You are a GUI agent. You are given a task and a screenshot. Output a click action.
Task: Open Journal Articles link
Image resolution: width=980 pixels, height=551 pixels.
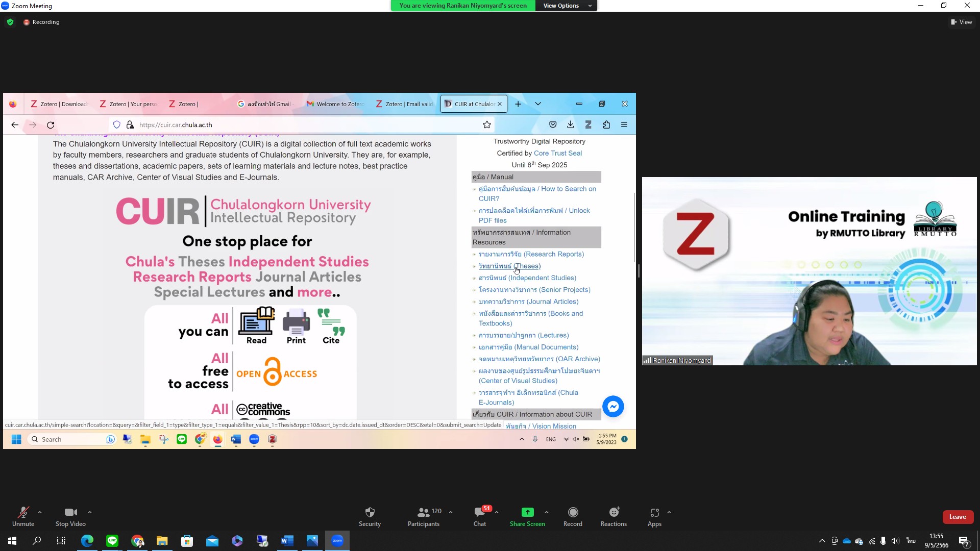[x=528, y=302]
